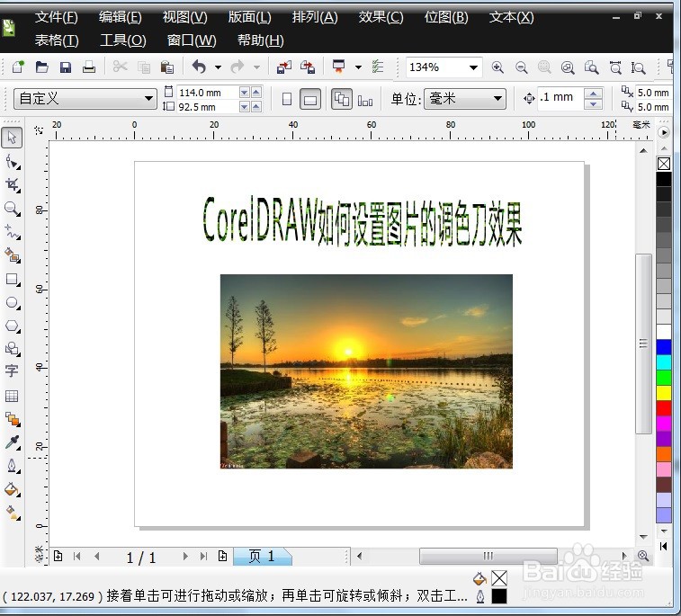
Task: Click the navigator zoom icon at corner
Action: click(x=643, y=556)
